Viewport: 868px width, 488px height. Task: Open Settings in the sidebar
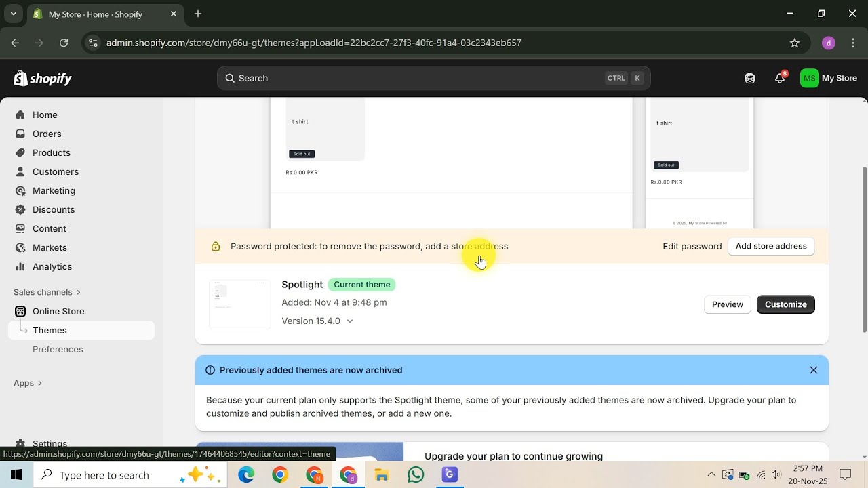(50, 444)
